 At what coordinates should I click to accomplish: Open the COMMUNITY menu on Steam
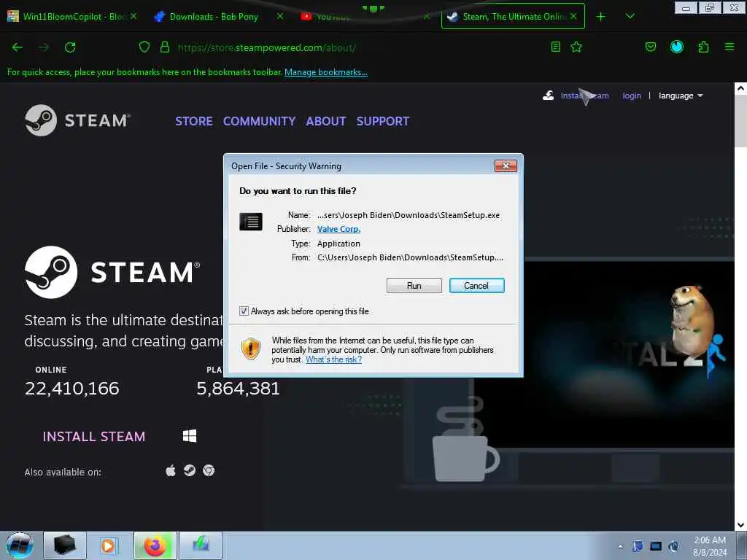(259, 122)
